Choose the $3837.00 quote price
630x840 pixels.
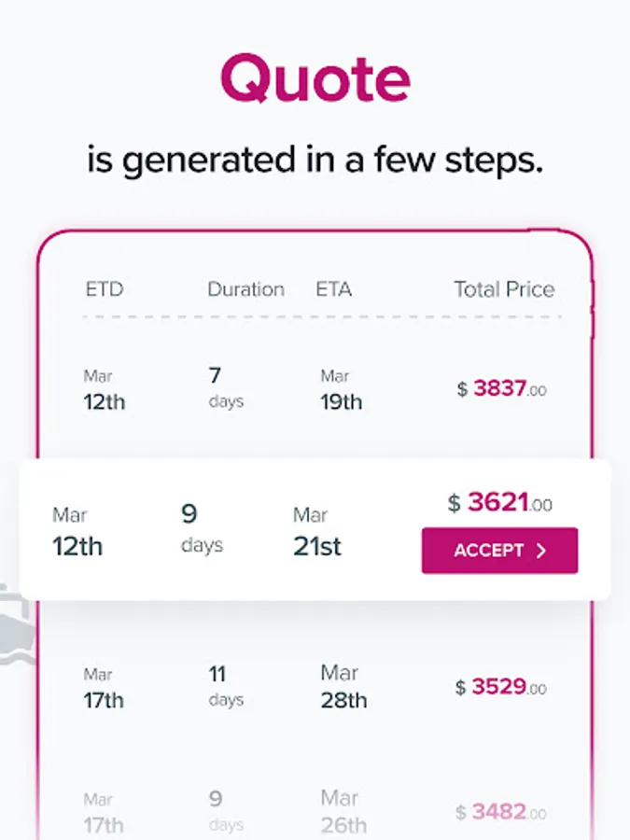(x=501, y=389)
